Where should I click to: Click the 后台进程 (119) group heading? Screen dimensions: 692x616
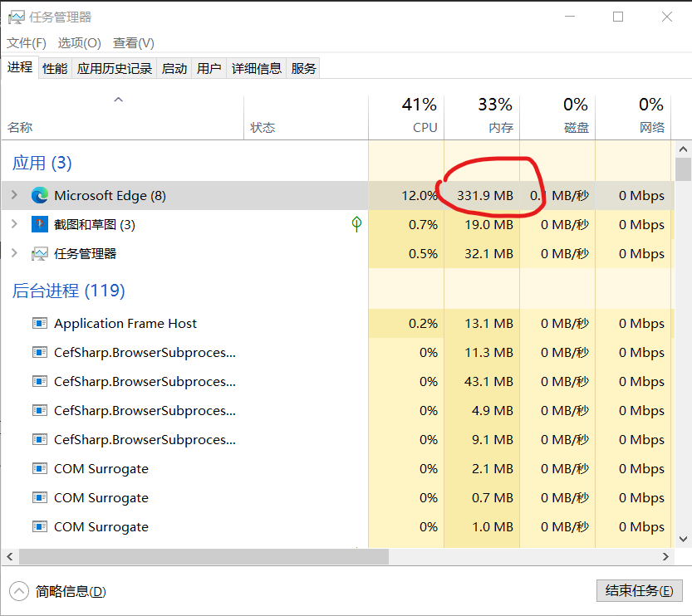coord(68,291)
